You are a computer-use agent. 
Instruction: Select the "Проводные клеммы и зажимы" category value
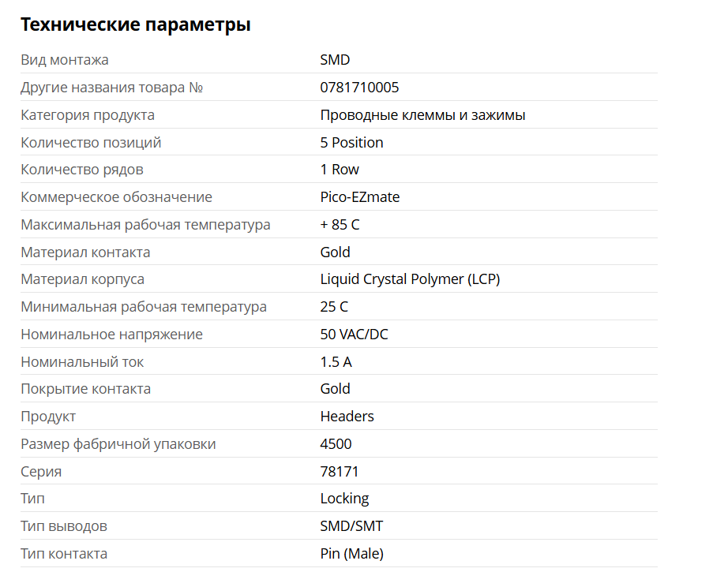422,115
